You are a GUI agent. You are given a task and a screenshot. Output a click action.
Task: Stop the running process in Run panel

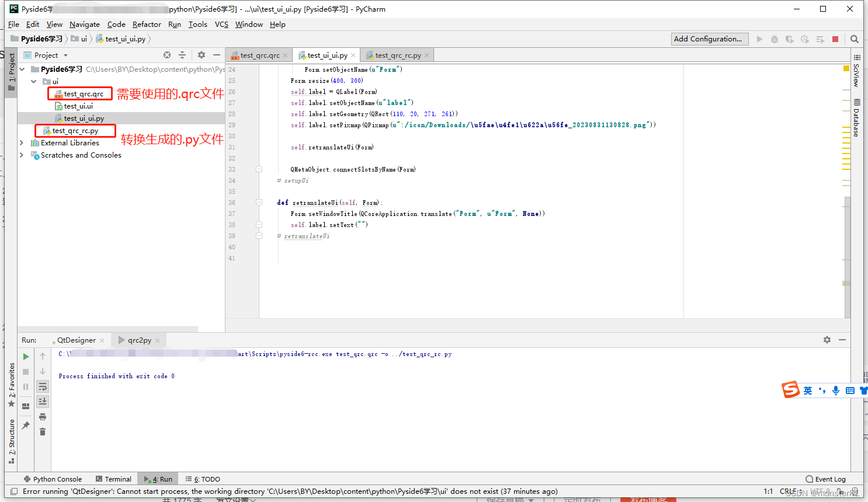coord(26,372)
